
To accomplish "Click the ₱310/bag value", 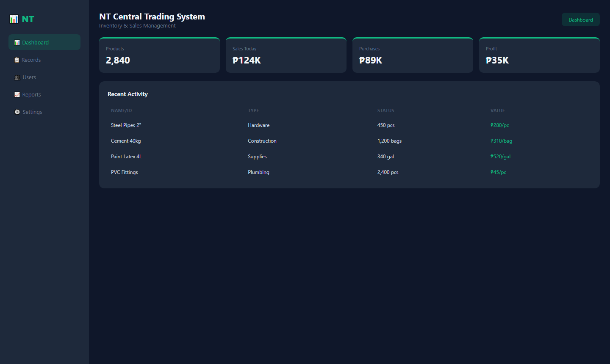I will coord(502,141).
